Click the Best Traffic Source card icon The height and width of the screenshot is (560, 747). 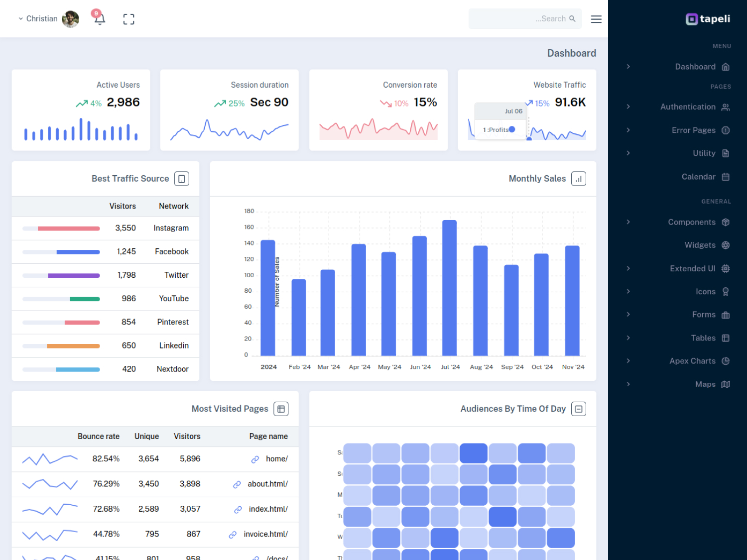[182, 179]
